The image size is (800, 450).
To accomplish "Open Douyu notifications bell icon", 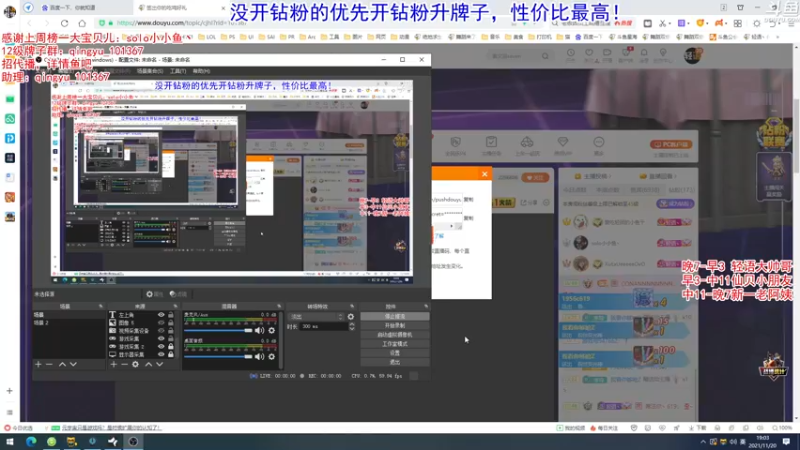I will 644,53.
